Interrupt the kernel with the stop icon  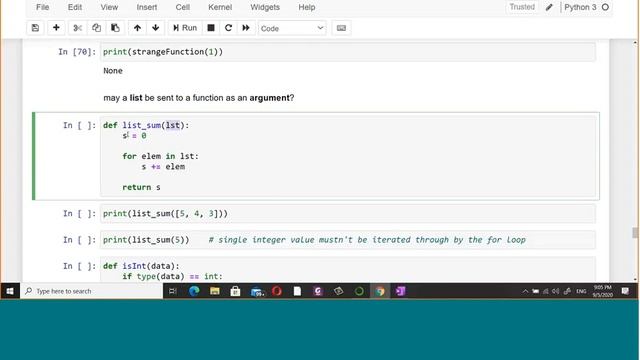coord(211,28)
